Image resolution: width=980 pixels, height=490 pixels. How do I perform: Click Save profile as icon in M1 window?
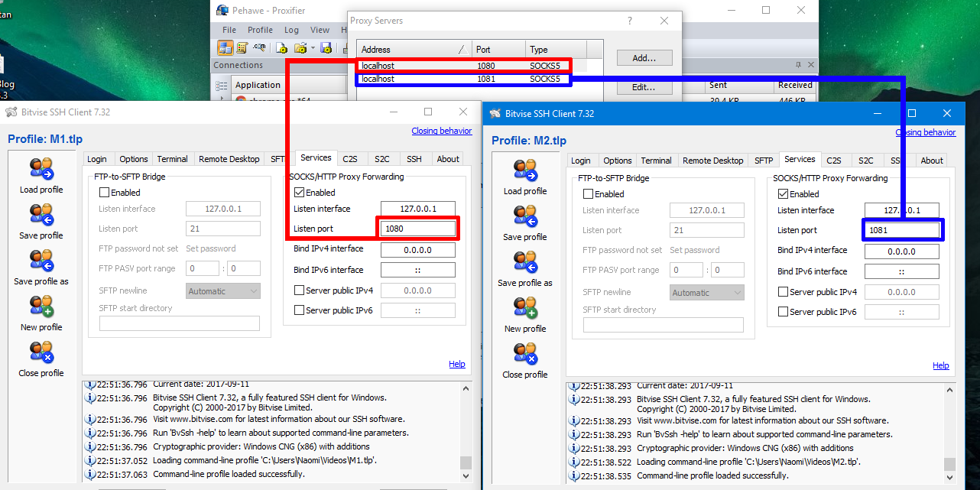tap(41, 261)
